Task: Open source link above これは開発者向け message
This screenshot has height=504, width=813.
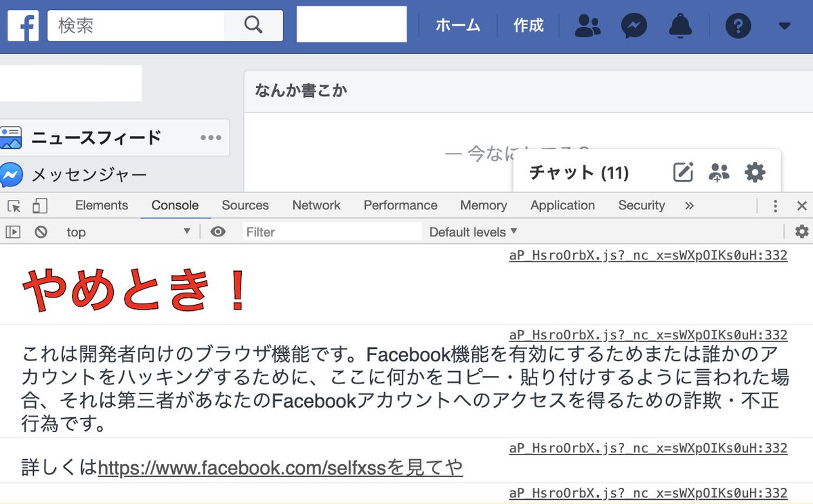Action: (x=648, y=335)
